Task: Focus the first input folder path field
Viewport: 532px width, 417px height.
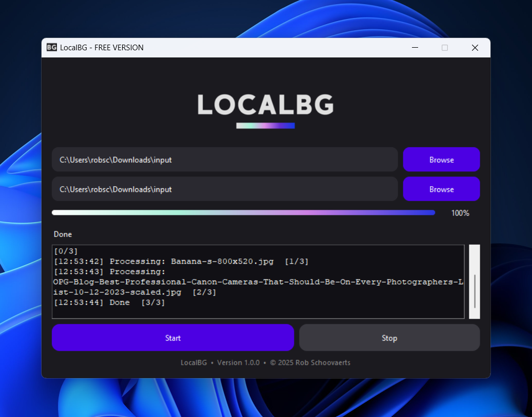Action: coord(225,160)
